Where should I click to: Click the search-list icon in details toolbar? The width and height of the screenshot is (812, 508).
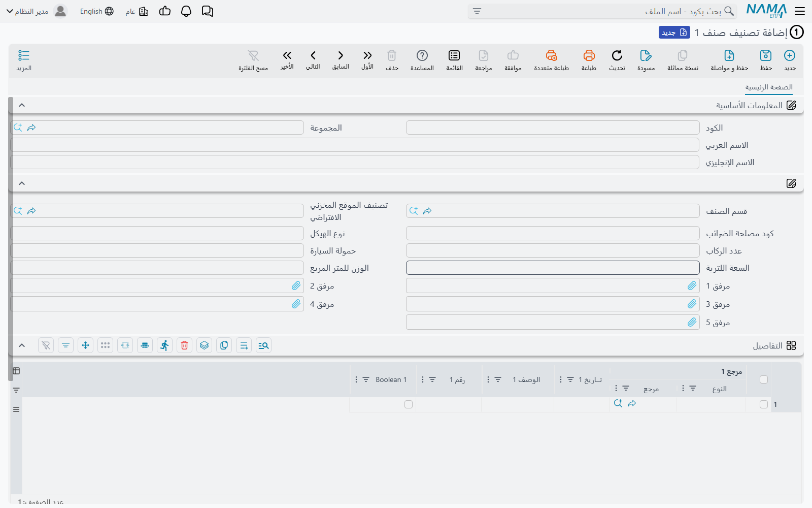(x=264, y=345)
